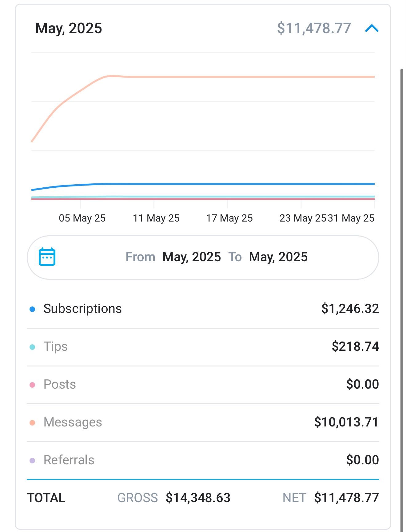Viewport: 406px width, 532px height.
Task: Click the May, 2025 header title
Action: coord(69,28)
